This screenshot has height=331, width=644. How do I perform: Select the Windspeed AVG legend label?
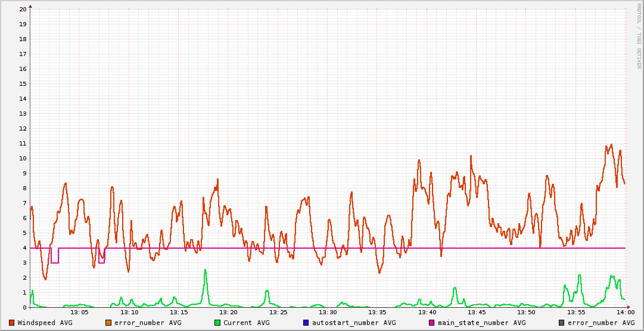tap(45, 323)
